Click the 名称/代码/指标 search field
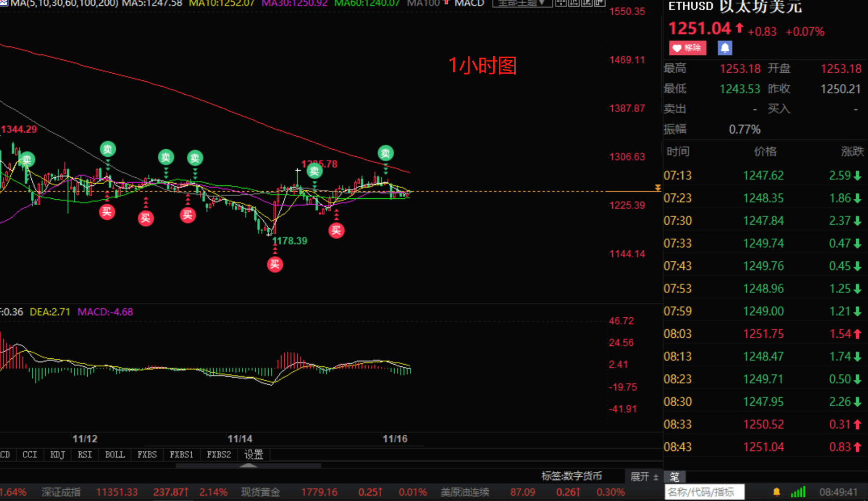 [704, 492]
